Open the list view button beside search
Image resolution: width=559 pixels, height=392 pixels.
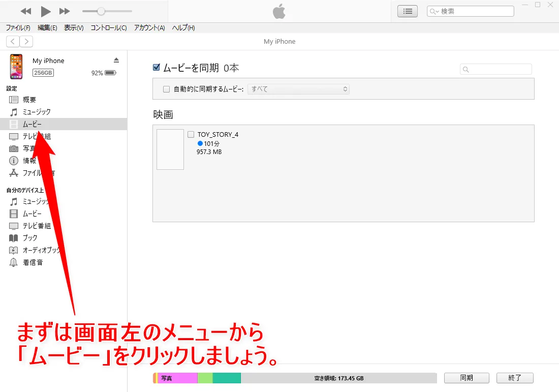point(408,11)
